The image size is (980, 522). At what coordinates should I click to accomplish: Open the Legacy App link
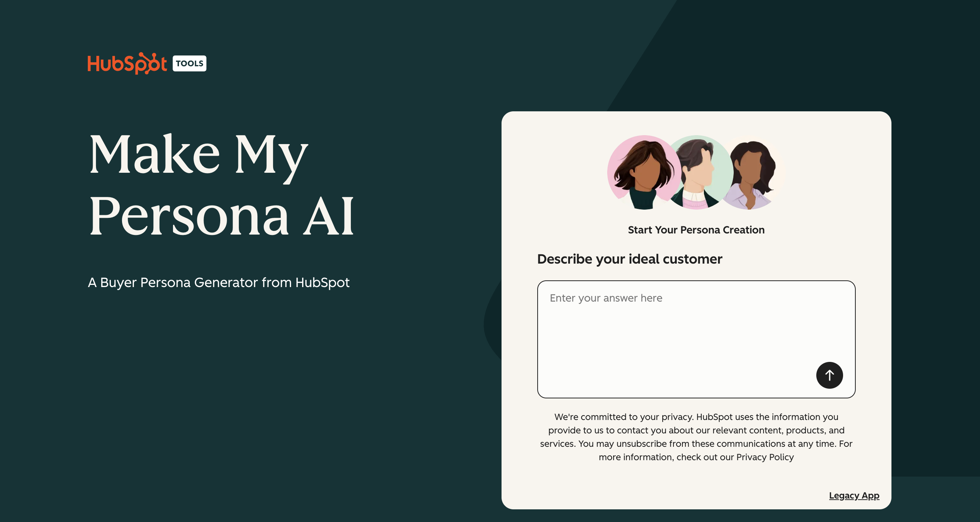(854, 495)
